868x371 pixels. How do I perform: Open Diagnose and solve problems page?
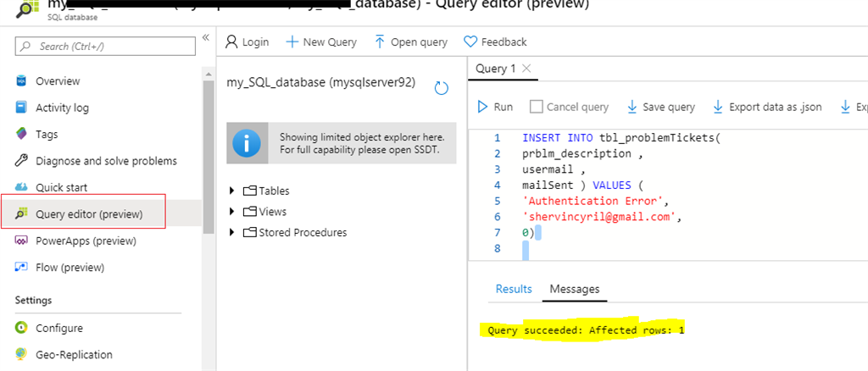106,161
